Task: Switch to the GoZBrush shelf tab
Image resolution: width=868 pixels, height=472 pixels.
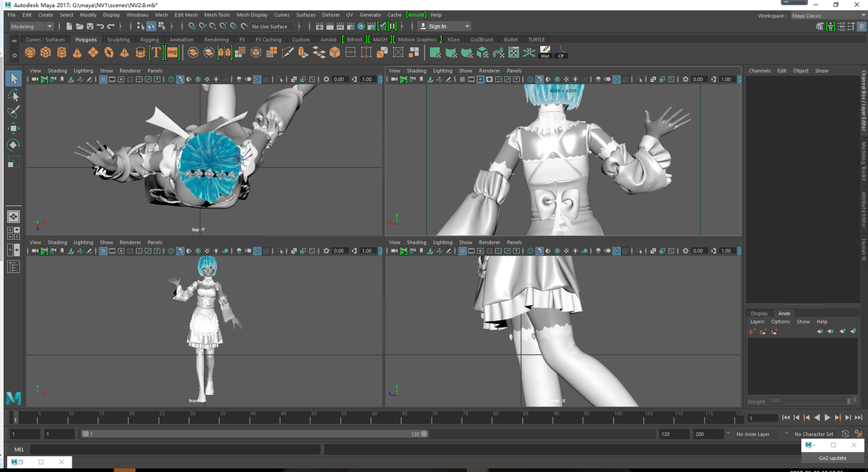Action: tap(482, 39)
